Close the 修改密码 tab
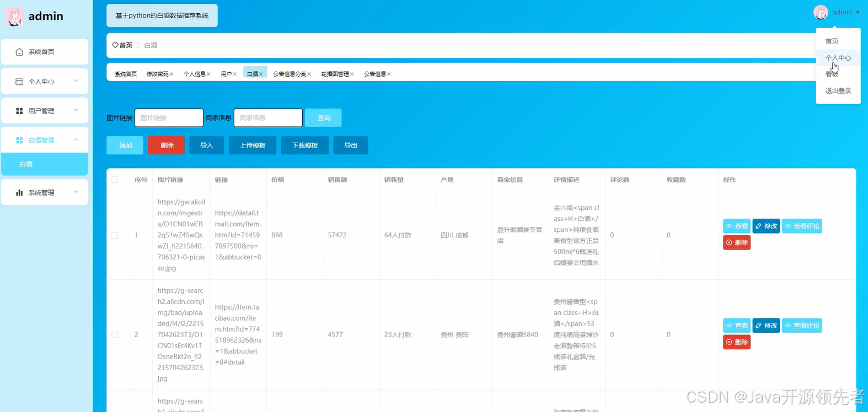868x412 pixels. click(x=172, y=74)
